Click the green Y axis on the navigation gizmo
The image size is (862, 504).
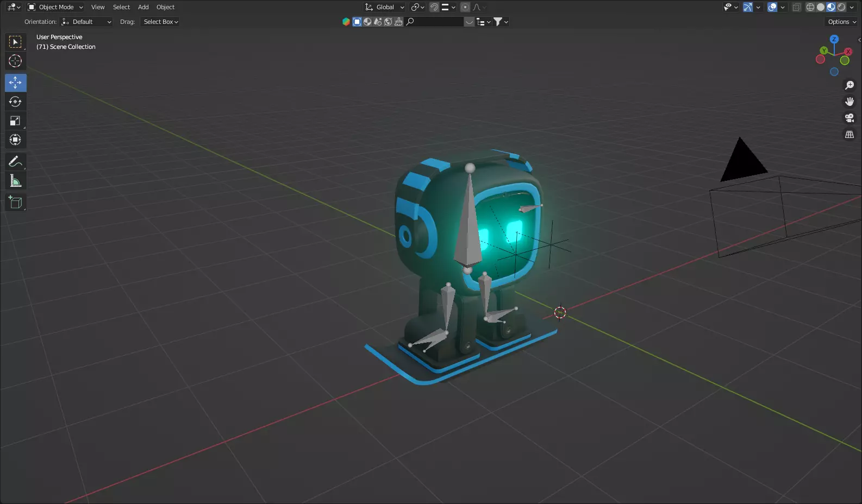pyautogui.click(x=824, y=51)
